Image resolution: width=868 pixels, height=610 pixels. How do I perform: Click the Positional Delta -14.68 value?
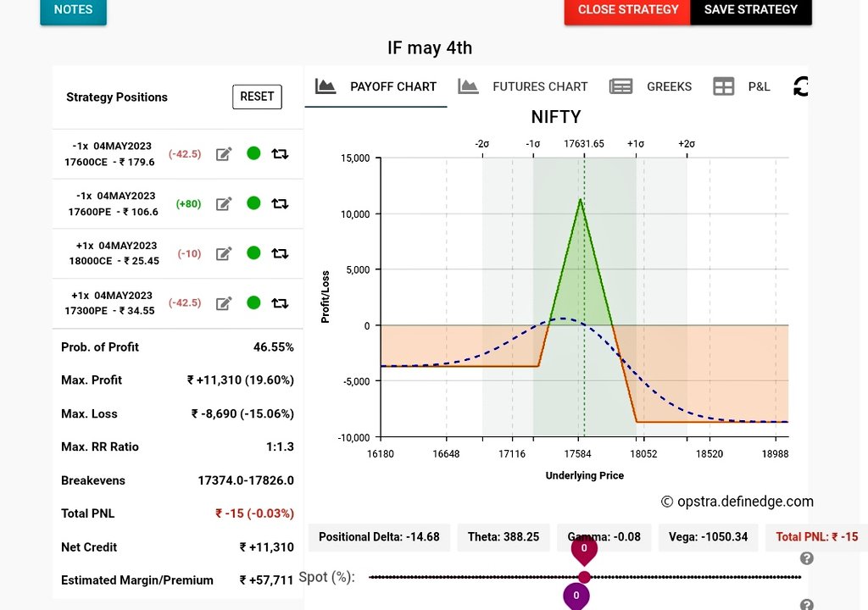[x=379, y=537]
